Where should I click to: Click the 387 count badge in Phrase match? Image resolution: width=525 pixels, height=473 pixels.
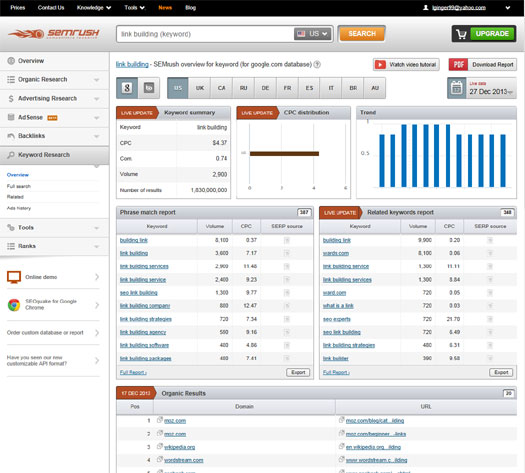(304, 212)
